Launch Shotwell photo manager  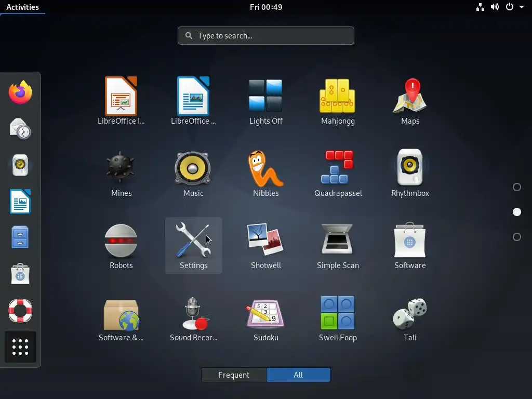265,245
